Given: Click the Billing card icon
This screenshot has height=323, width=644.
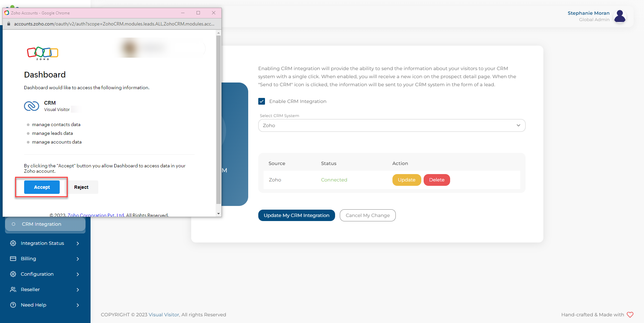Looking at the screenshot, I should point(13,259).
